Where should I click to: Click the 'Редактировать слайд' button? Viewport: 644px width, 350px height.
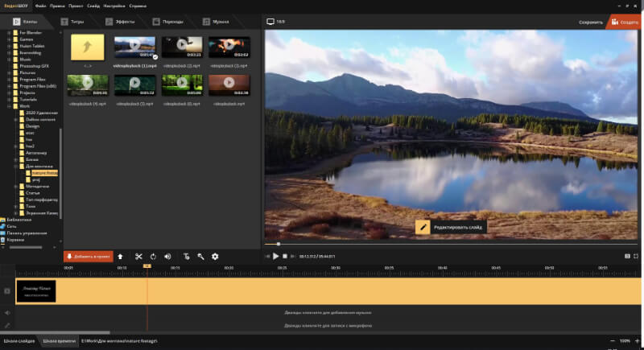451,228
